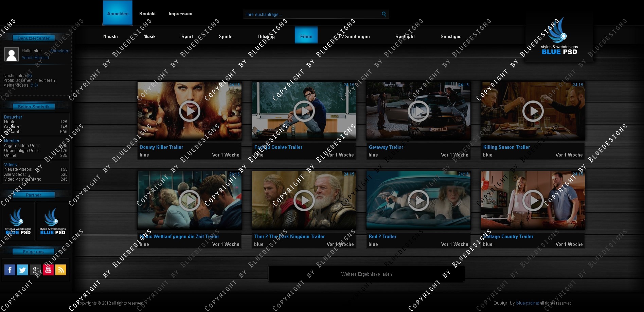Open the Kontakt page
Viewport: 644px width, 312px height.
click(147, 14)
